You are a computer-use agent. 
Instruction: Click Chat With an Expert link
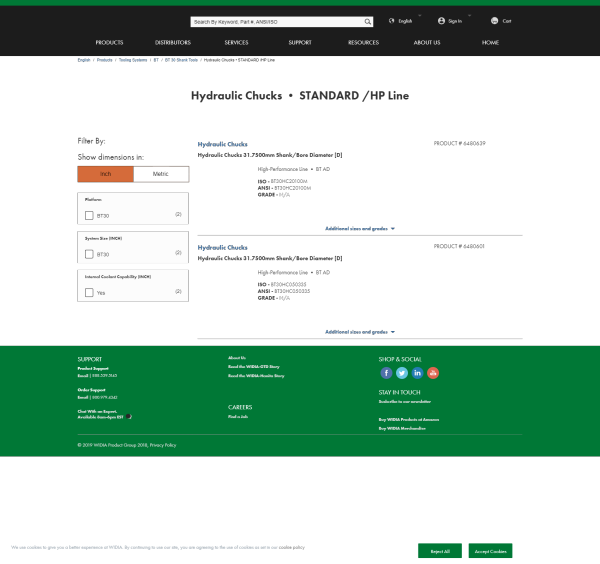(x=97, y=412)
